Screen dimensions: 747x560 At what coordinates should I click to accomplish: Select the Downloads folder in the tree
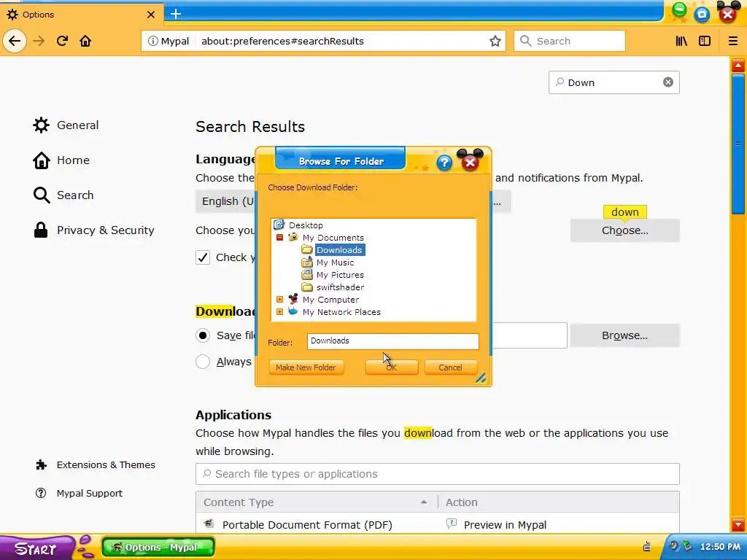[x=339, y=249]
